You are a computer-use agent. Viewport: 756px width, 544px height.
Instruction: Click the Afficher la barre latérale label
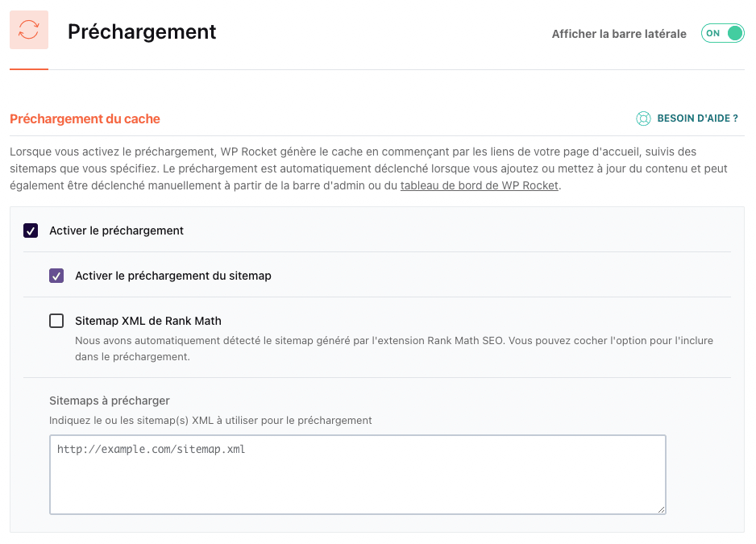618,34
